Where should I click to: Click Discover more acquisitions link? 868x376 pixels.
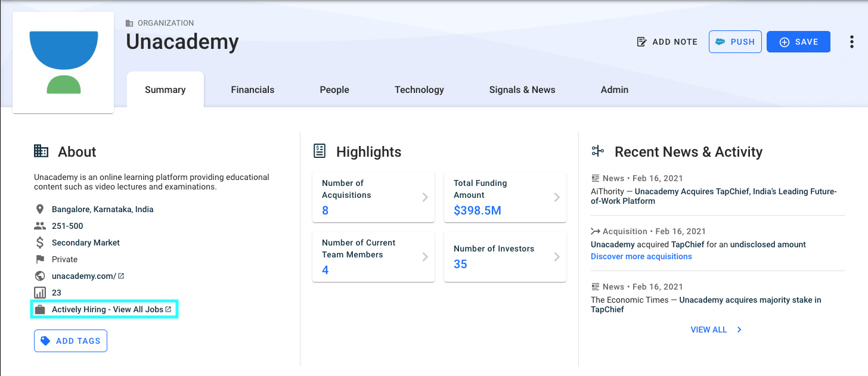[x=641, y=256]
